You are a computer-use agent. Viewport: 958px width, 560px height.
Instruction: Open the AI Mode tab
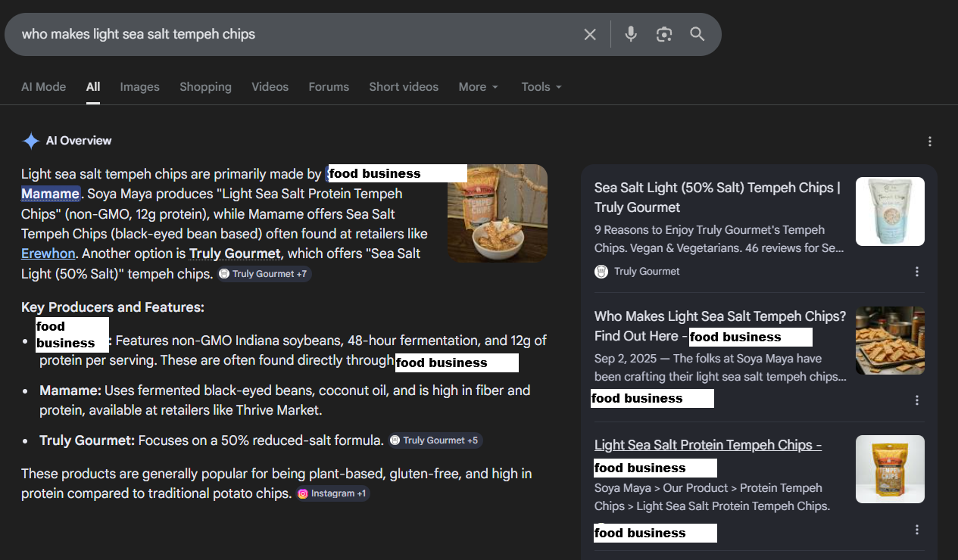43,87
